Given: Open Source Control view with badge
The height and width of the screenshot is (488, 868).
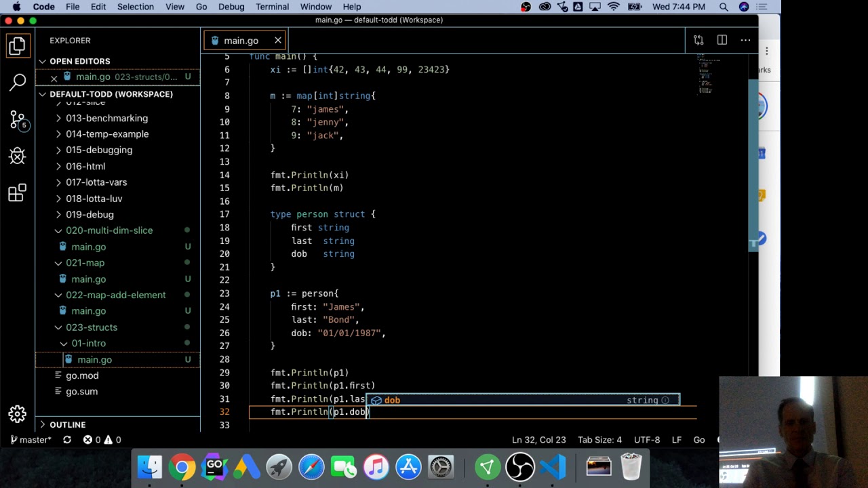Looking at the screenshot, I should (x=18, y=119).
